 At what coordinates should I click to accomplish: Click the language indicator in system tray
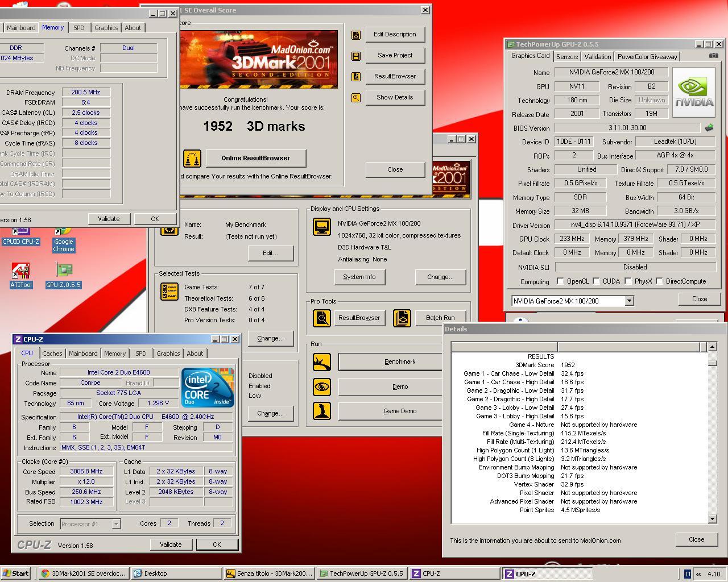pyautogui.click(x=687, y=573)
